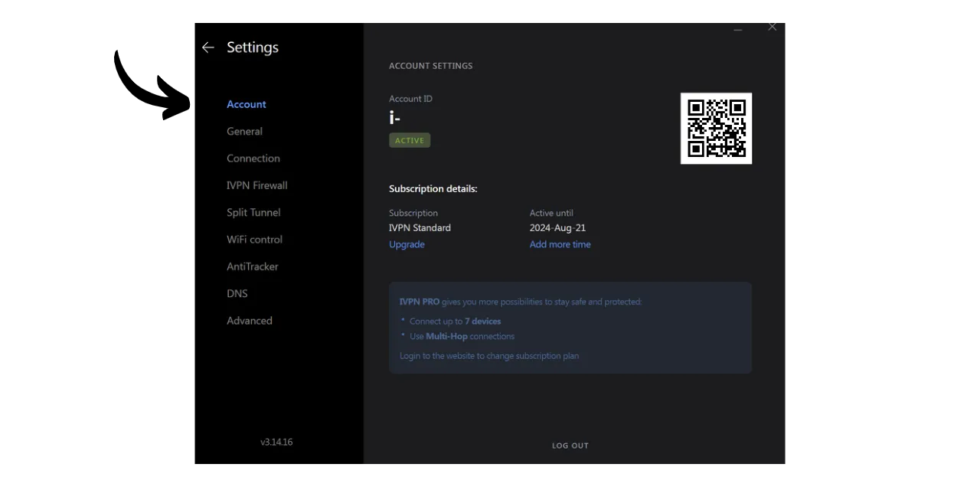Open the DNS settings section

[237, 293]
